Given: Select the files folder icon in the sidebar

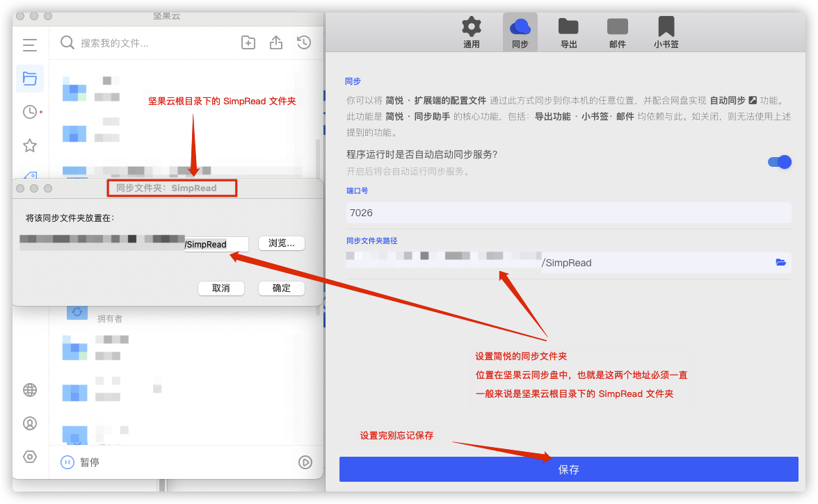Looking at the screenshot, I should tap(30, 79).
